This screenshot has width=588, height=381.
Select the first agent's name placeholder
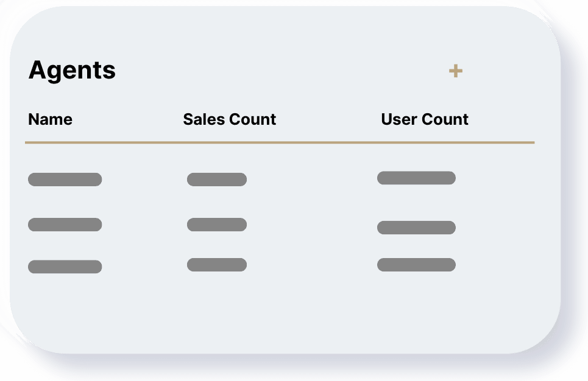pyautogui.click(x=65, y=179)
